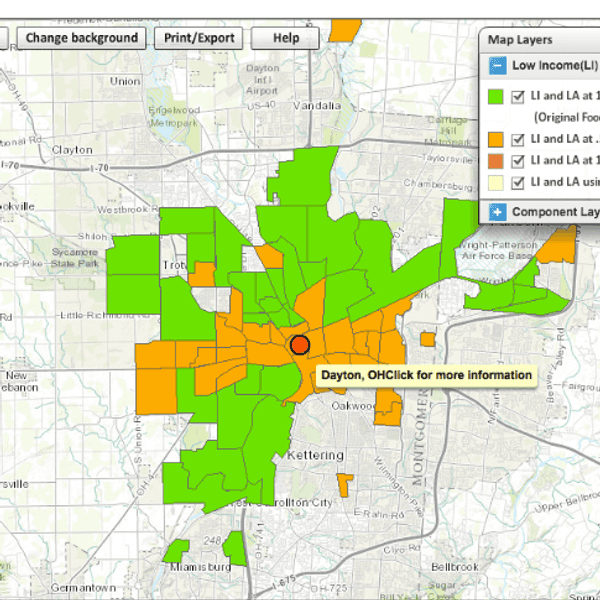Click the red Dayton location marker
The image size is (600, 600).
pyautogui.click(x=299, y=345)
